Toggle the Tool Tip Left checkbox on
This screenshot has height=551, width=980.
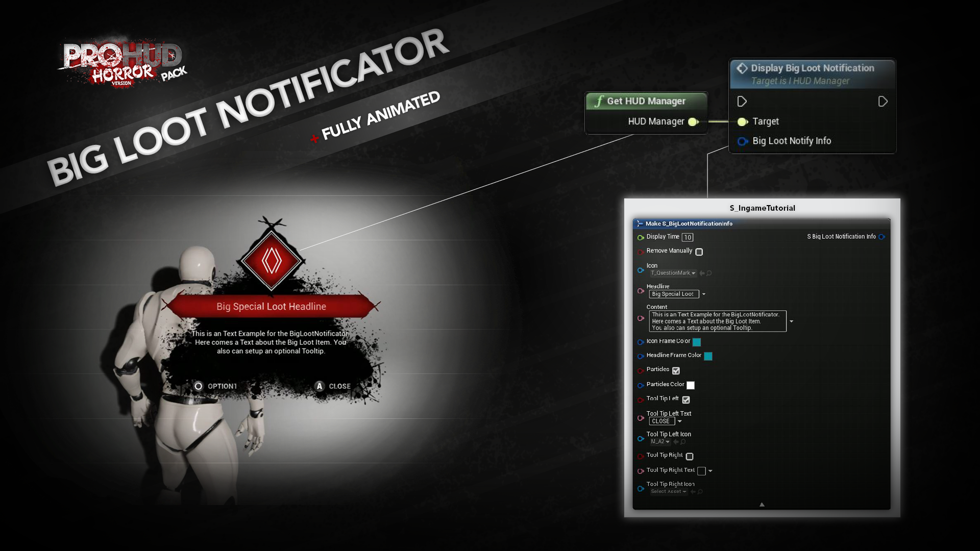686,399
